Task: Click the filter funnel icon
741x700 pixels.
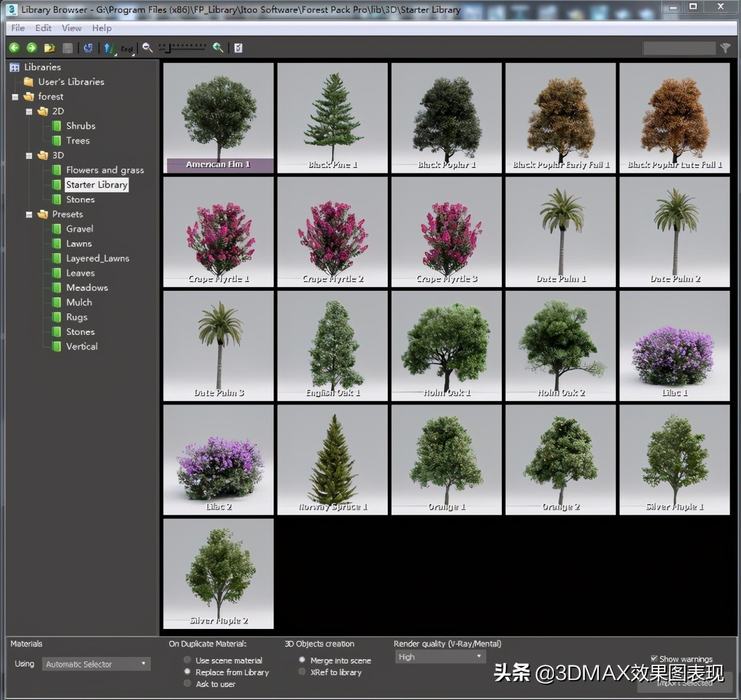Action: [725, 48]
